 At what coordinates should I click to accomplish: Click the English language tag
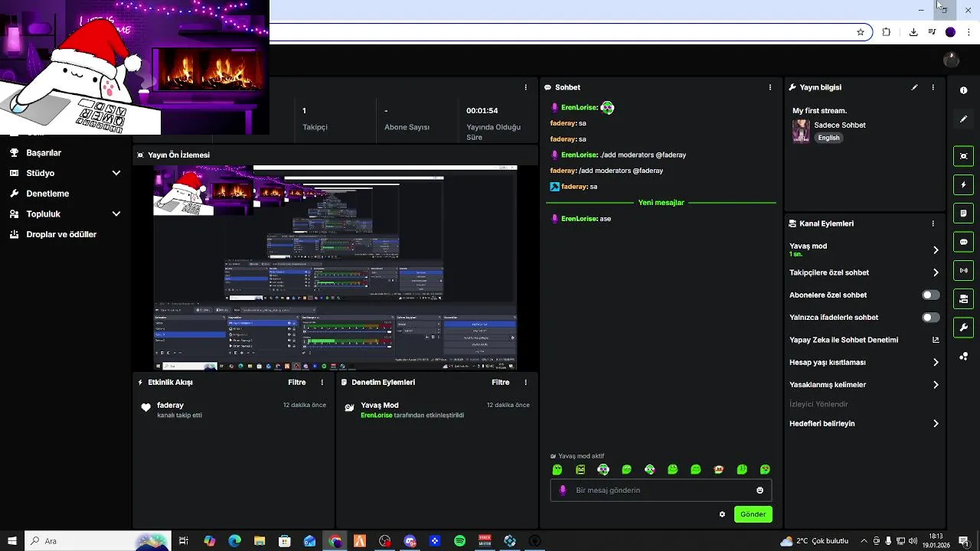(828, 138)
